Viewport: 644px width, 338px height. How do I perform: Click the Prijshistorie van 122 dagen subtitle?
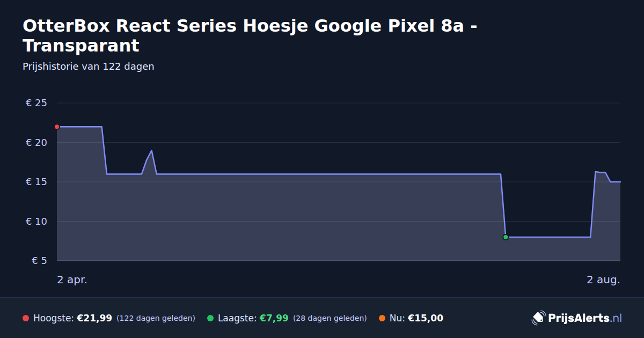click(x=89, y=67)
